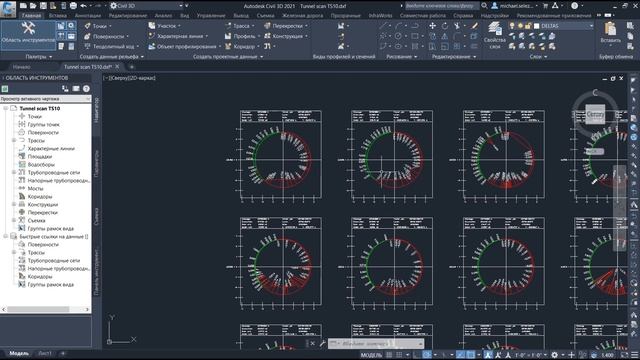Click the application menu logo button
Image resolution: width=640 pixels, height=360 pixels.
point(8,8)
